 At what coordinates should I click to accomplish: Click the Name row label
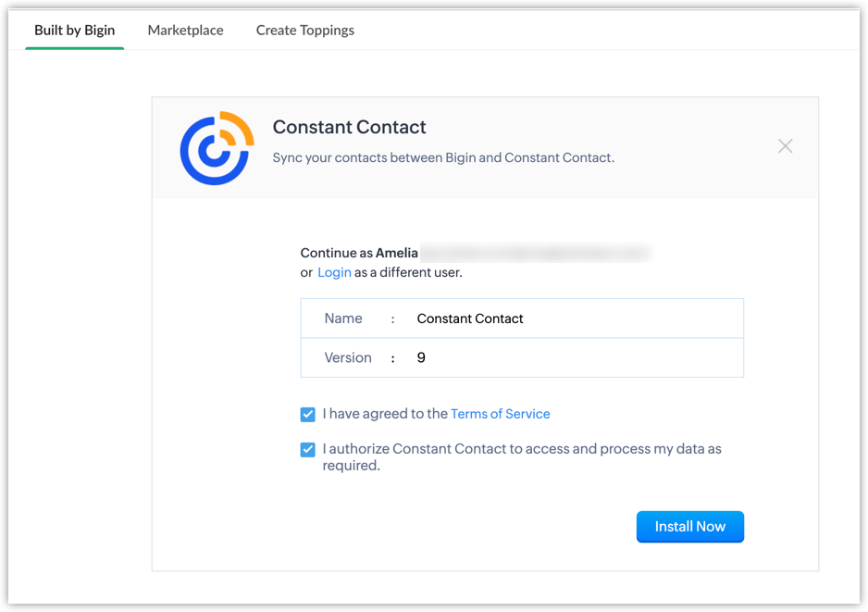point(343,318)
